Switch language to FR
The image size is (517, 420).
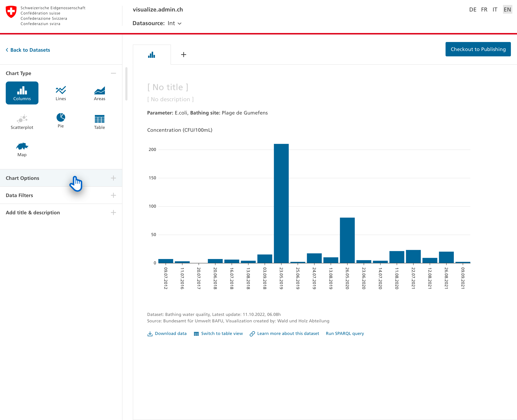point(484,10)
